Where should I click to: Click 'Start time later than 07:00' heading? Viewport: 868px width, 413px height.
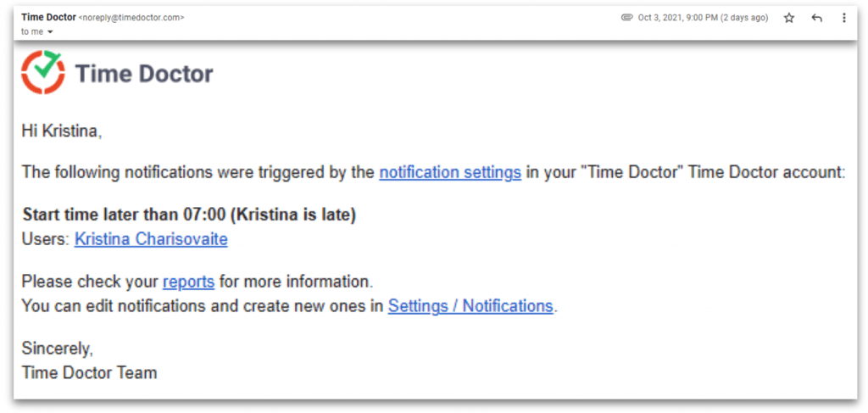point(189,215)
